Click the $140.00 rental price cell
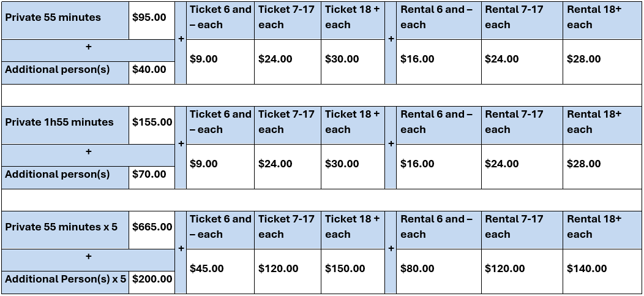The height and width of the screenshot is (296, 644). (602, 271)
